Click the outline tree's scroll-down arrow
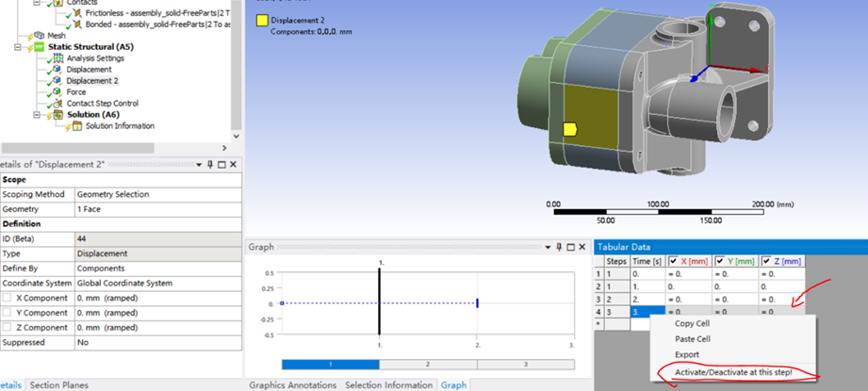The height and width of the screenshot is (391, 868). click(237, 136)
